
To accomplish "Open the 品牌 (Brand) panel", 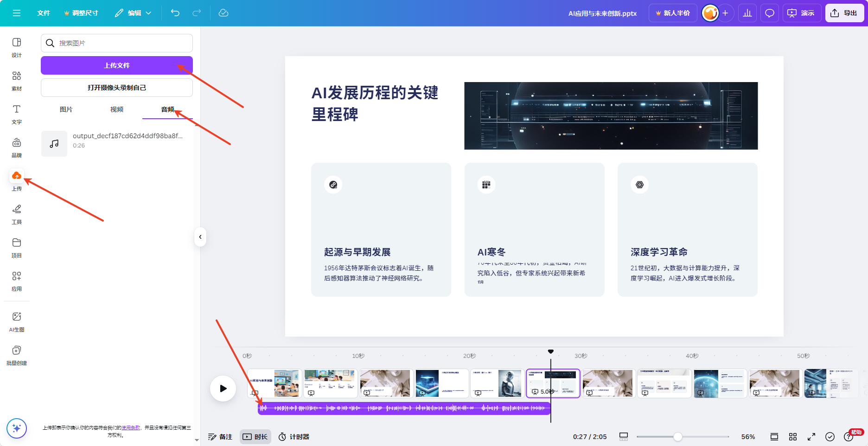I will (x=17, y=147).
